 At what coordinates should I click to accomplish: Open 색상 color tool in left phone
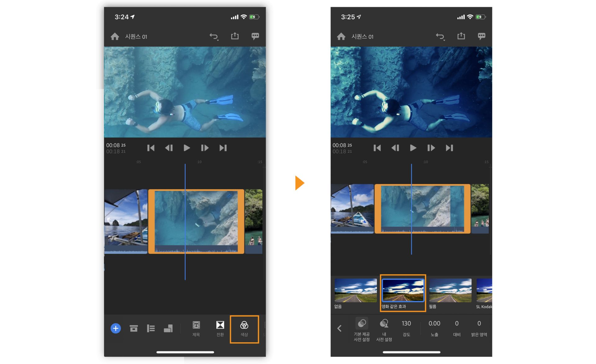pos(244,329)
